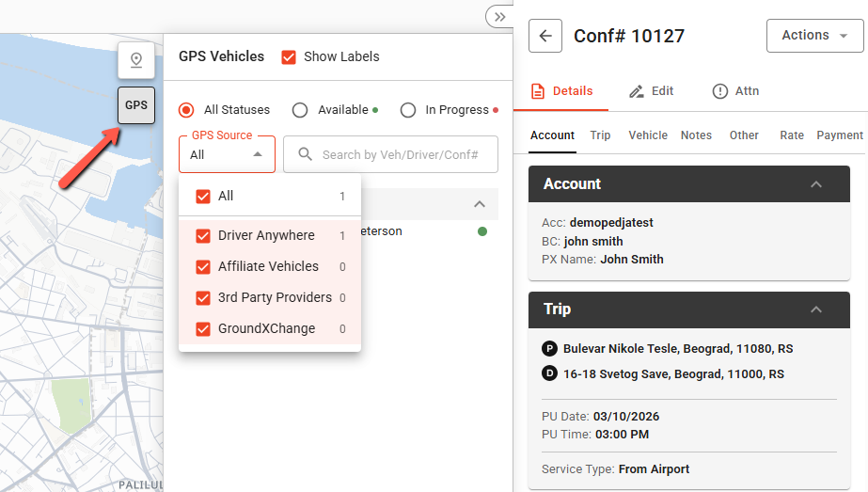Image resolution: width=868 pixels, height=492 pixels.
Task: Click the Details tab
Action: (x=561, y=91)
